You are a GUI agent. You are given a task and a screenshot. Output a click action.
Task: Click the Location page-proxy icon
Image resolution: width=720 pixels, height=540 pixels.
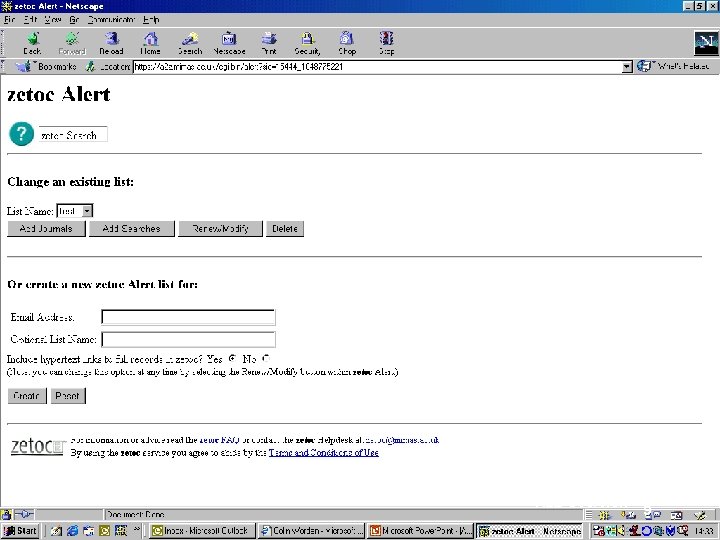click(90, 67)
